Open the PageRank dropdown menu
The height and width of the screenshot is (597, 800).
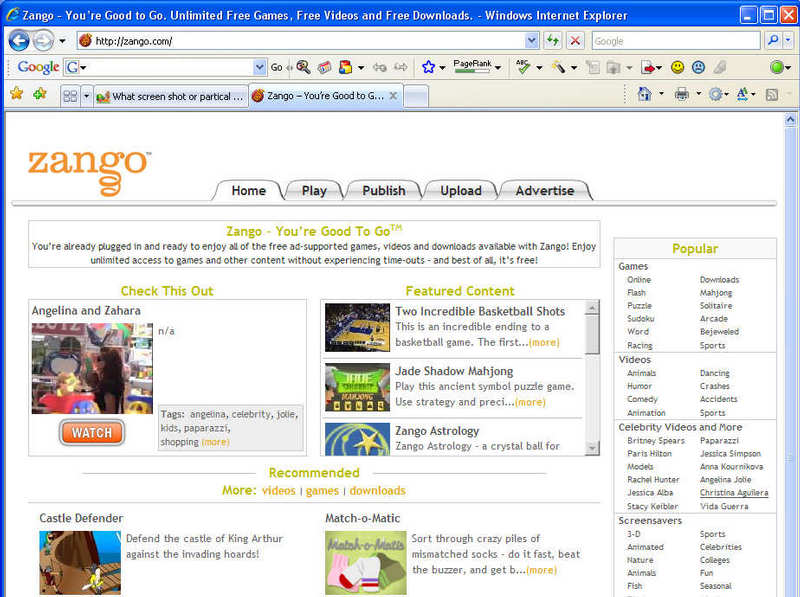[498, 68]
